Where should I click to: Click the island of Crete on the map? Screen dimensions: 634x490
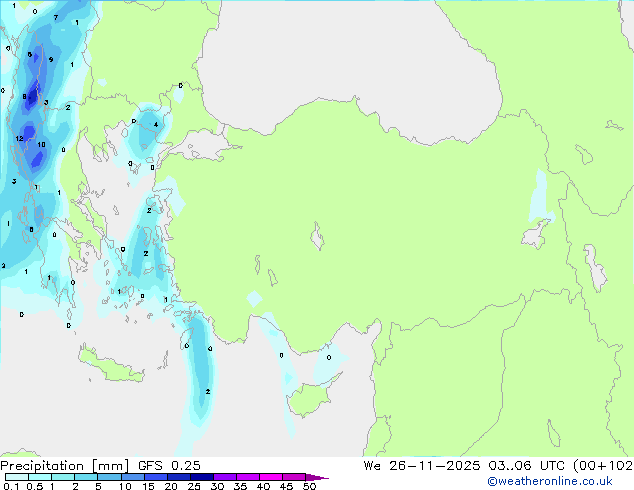[112, 366]
